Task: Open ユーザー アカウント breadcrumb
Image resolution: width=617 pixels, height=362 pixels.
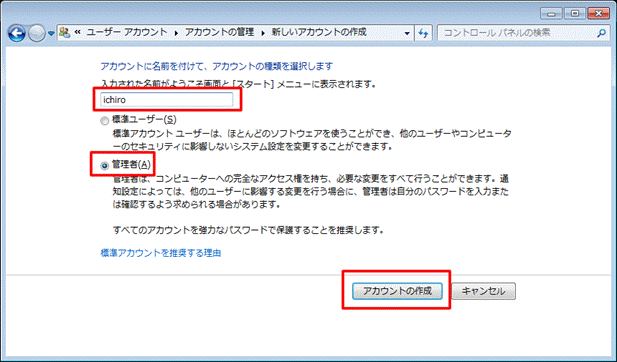Action: pyautogui.click(x=127, y=33)
